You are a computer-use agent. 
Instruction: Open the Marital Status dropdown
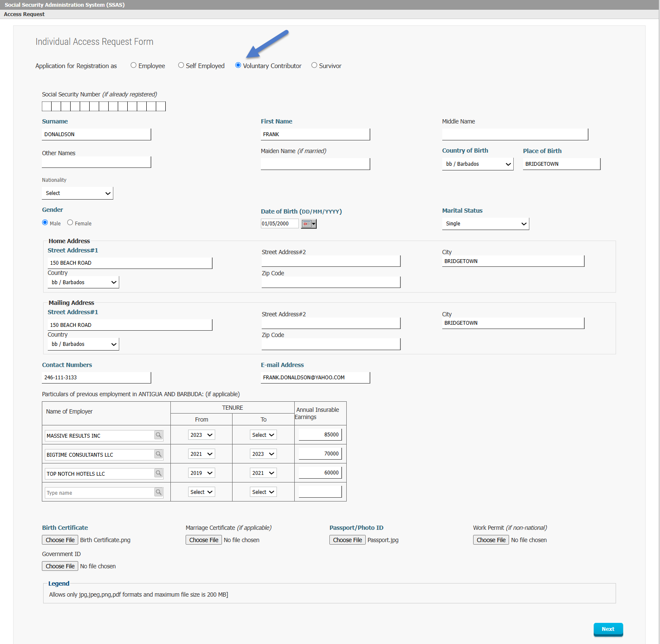pyautogui.click(x=485, y=224)
